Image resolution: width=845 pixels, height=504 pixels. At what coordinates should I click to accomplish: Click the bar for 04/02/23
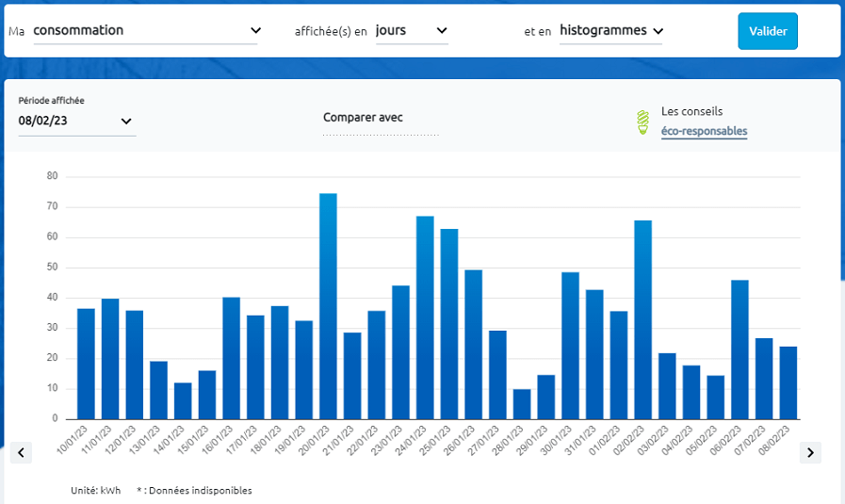click(x=691, y=393)
